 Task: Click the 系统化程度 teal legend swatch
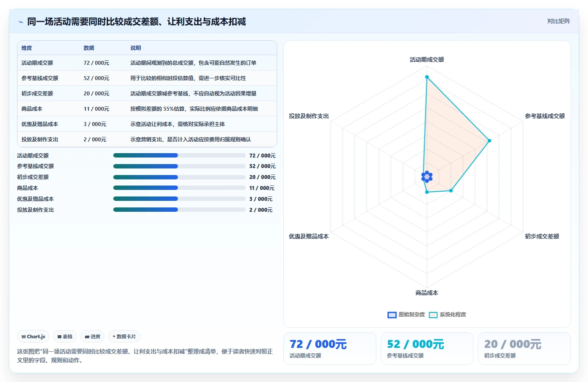pyautogui.click(x=433, y=315)
